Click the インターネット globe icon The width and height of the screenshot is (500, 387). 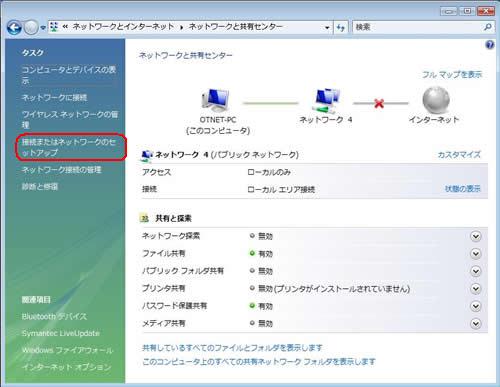coord(436,100)
